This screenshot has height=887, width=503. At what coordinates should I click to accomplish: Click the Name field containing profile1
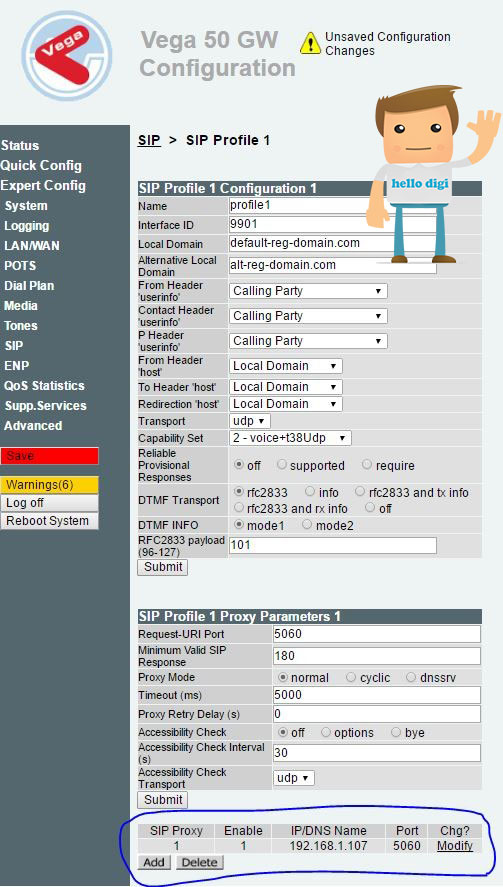tap(299, 205)
